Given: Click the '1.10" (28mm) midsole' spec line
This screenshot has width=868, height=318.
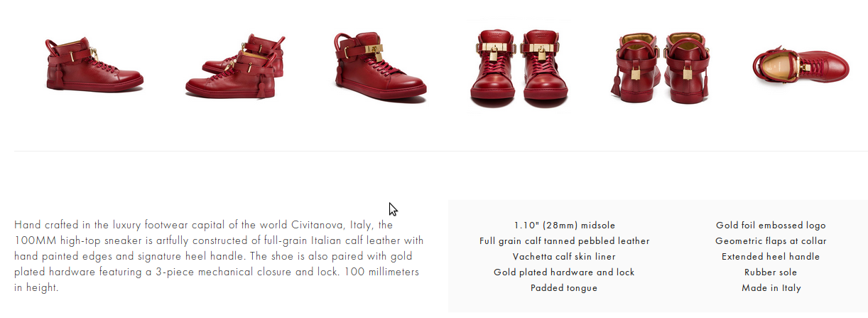Looking at the screenshot, I should [x=564, y=226].
